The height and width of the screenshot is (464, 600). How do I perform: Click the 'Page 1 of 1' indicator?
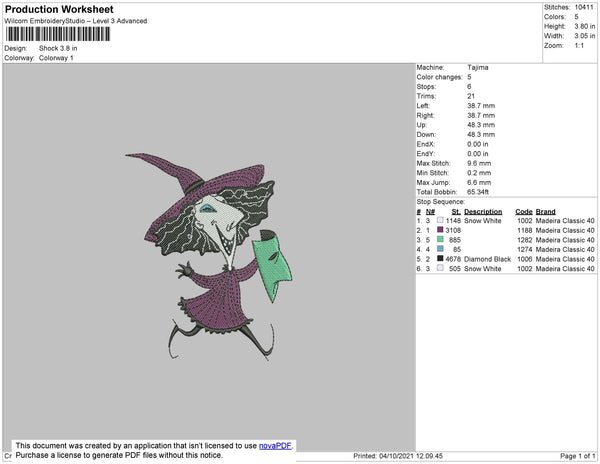(577, 456)
